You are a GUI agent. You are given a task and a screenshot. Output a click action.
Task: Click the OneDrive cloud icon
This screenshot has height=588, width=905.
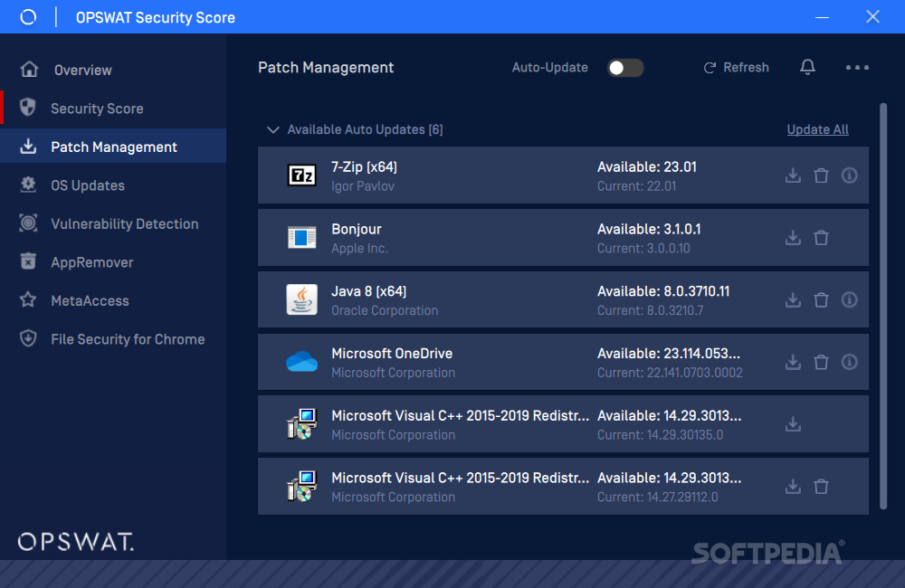pyautogui.click(x=302, y=362)
